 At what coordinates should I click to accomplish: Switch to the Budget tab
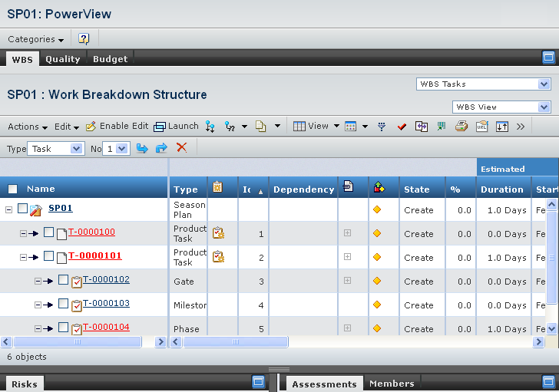click(x=110, y=59)
